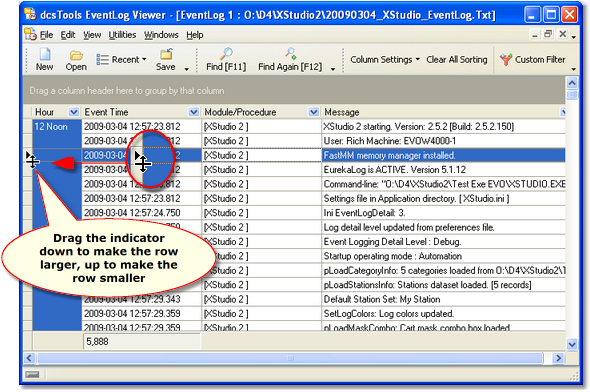Click the group-by-column drop area text
The height and width of the screenshot is (392, 590).
[x=127, y=91]
